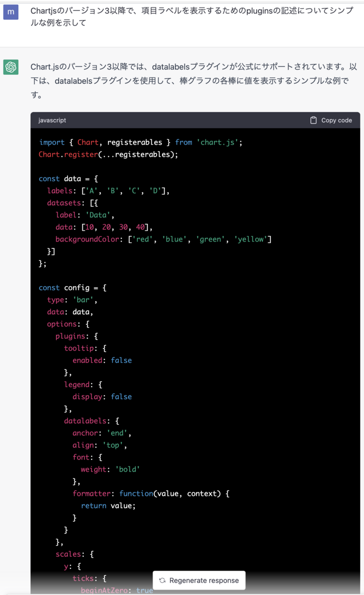Click the data: data, line
364x595 pixels.
pyautogui.click(x=70, y=312)
